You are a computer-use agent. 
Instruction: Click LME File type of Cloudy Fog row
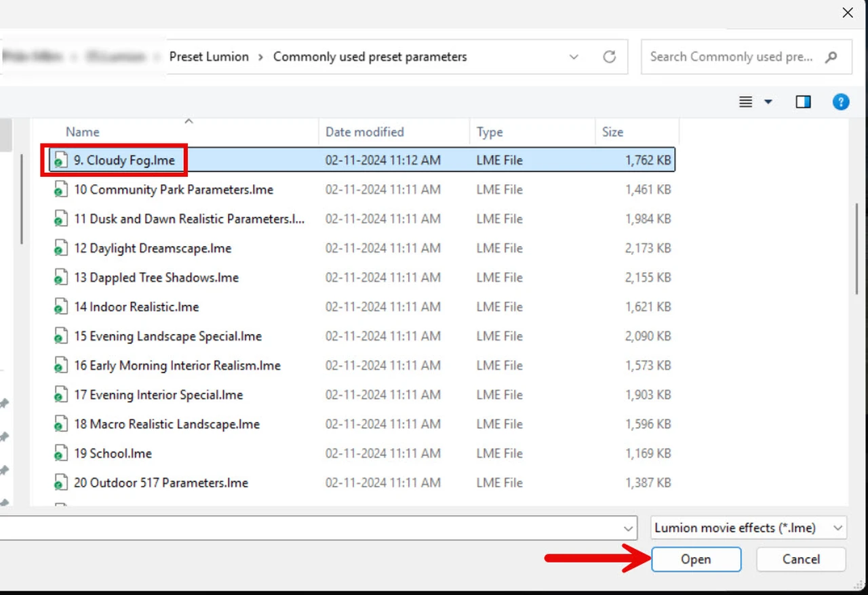click(x=500, y=161)
